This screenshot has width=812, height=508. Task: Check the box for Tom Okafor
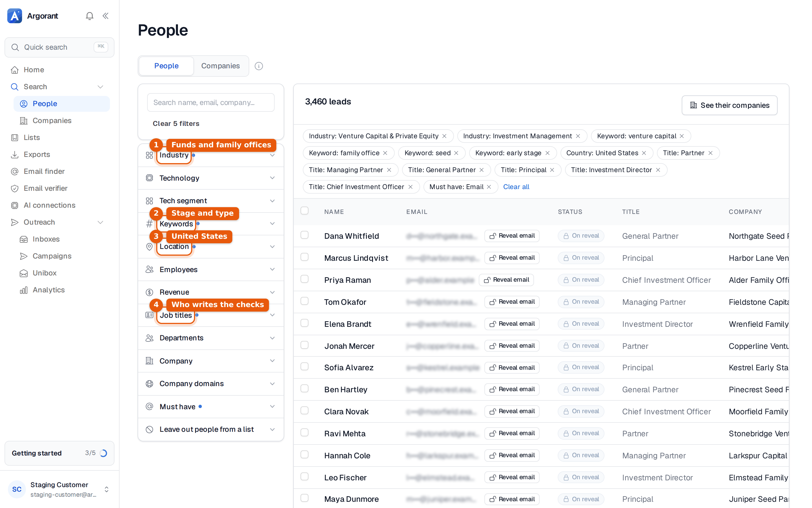click(x=304, y=301)
